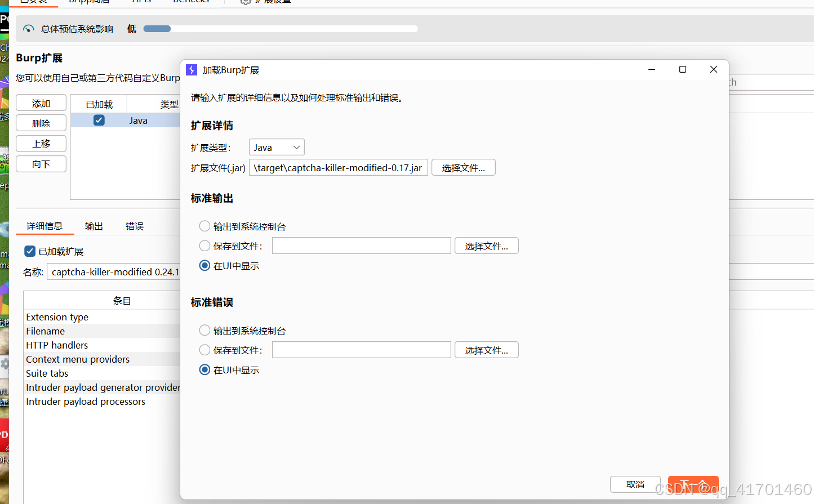Select the Filename row
The image size is (814, 504).
pos(102,331)
